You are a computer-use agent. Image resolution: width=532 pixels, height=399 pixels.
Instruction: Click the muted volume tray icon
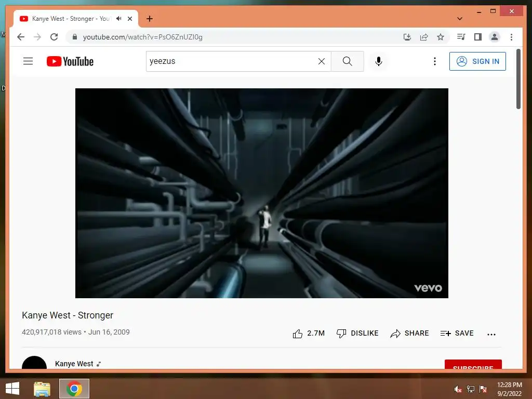tap(458, 389)
